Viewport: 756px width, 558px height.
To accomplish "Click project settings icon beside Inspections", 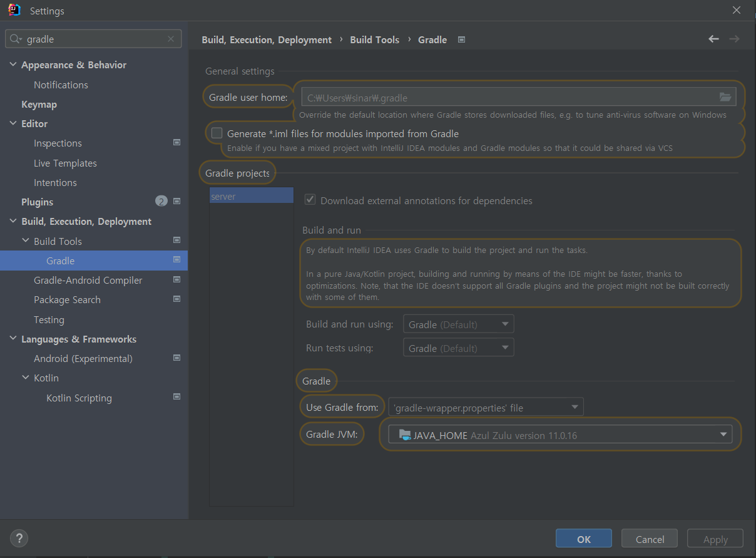I will coord(176,143).
